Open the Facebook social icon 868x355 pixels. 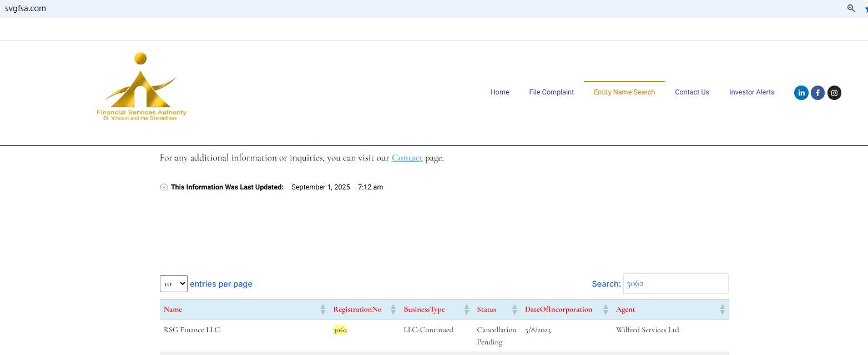coord(817,93)
